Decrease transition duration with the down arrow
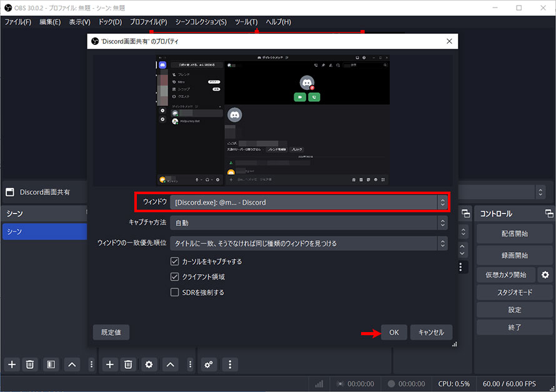 (x=462, y=253)
